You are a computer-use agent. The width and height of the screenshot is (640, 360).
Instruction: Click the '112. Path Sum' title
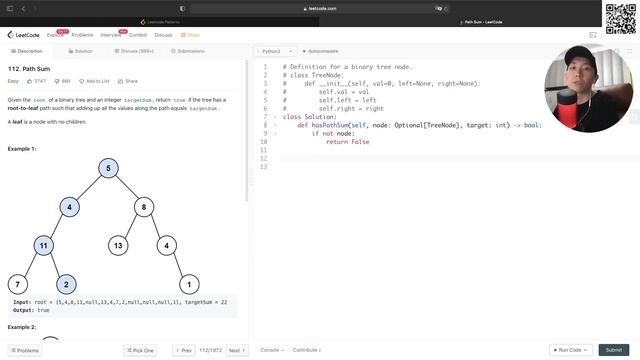tap(29, 69)
